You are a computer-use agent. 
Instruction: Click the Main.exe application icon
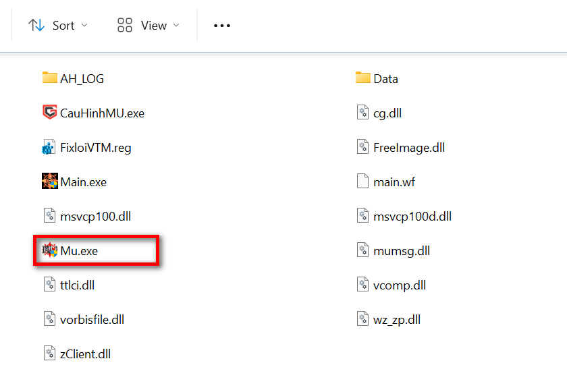(49, 181)
